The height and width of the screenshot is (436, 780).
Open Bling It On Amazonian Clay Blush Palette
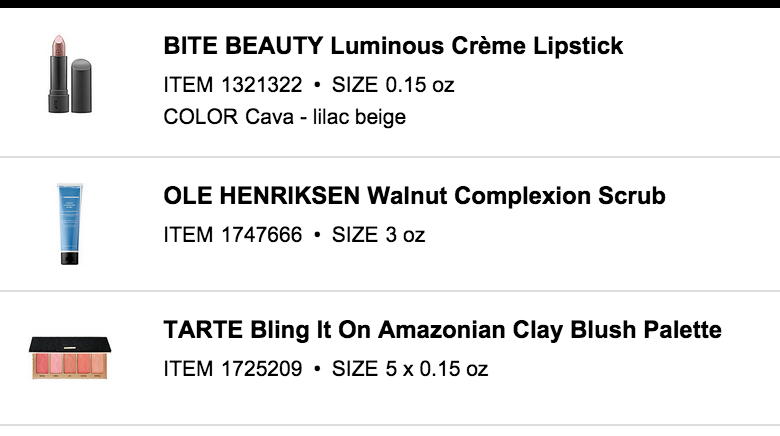(x=486, y=330)
